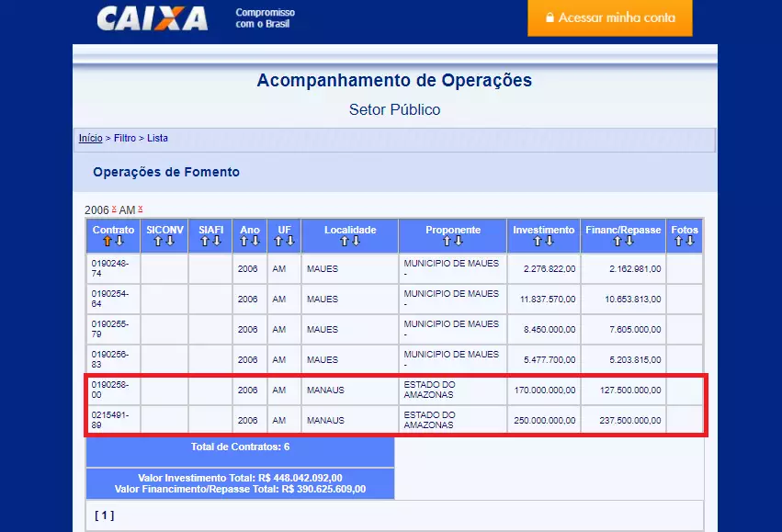The image size is (782, 532).
Task: Sort Fotos column ascending arrow
Action: pos(678,242)
